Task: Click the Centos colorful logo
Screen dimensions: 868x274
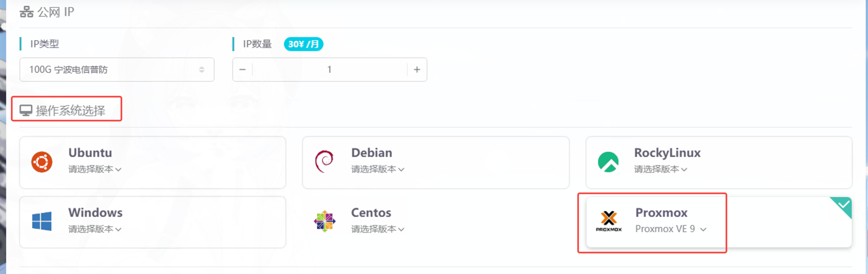Action: pos(325,221)
